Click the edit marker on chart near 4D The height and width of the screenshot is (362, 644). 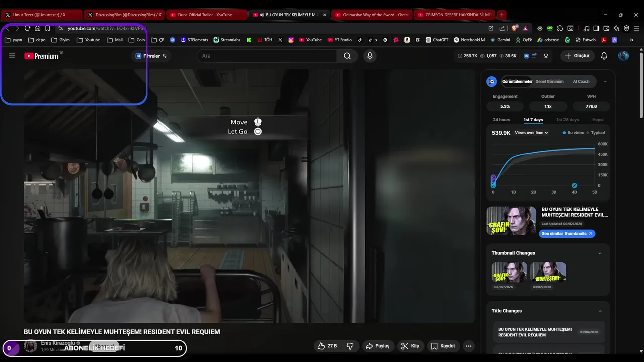tap(574, 186)
